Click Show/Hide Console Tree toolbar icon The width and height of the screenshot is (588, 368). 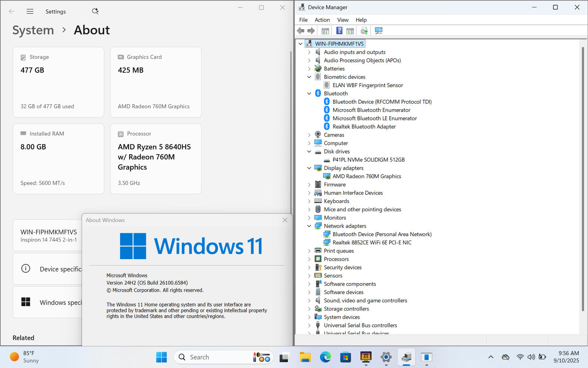click(x=325, y=31)
